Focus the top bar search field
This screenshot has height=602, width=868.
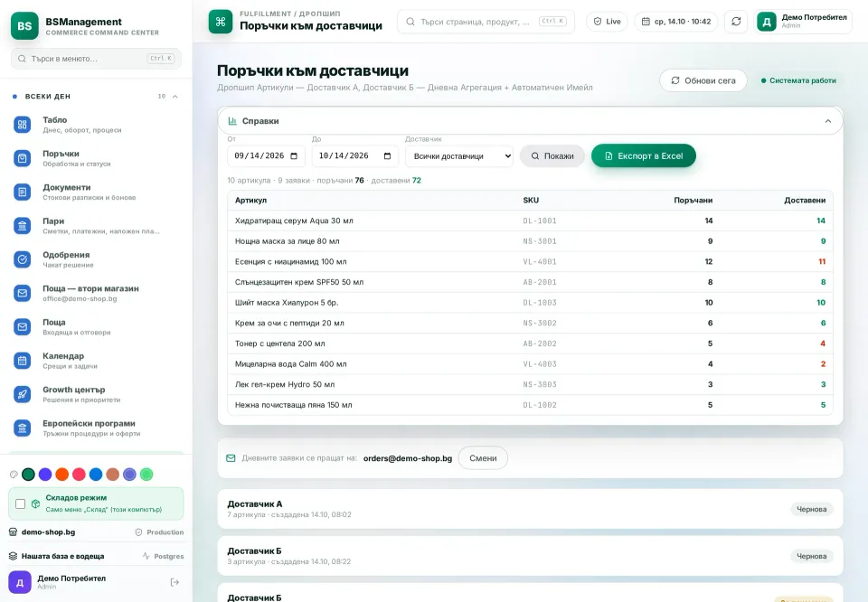(x=486, y=22)
